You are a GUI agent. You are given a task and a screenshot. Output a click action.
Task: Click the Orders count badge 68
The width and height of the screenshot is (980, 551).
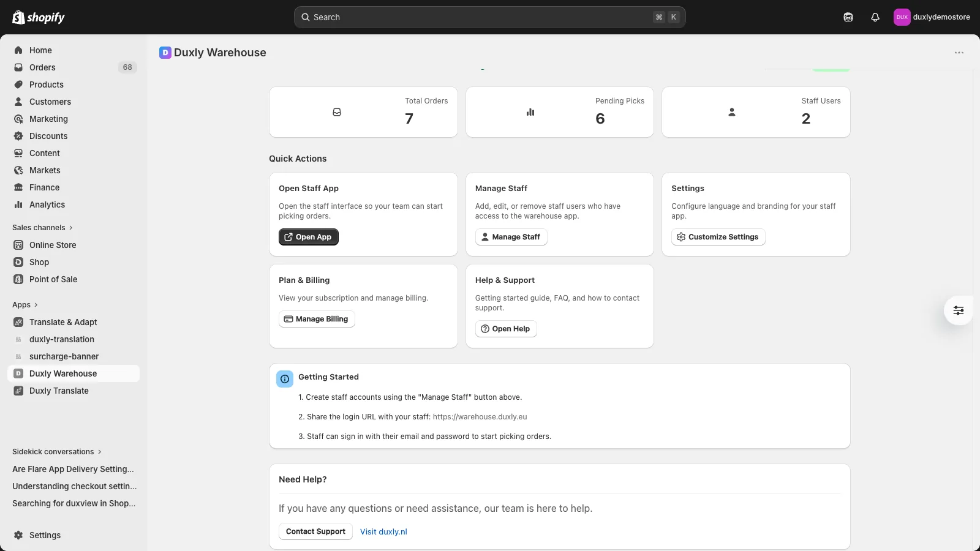click(x=127, y=67)
